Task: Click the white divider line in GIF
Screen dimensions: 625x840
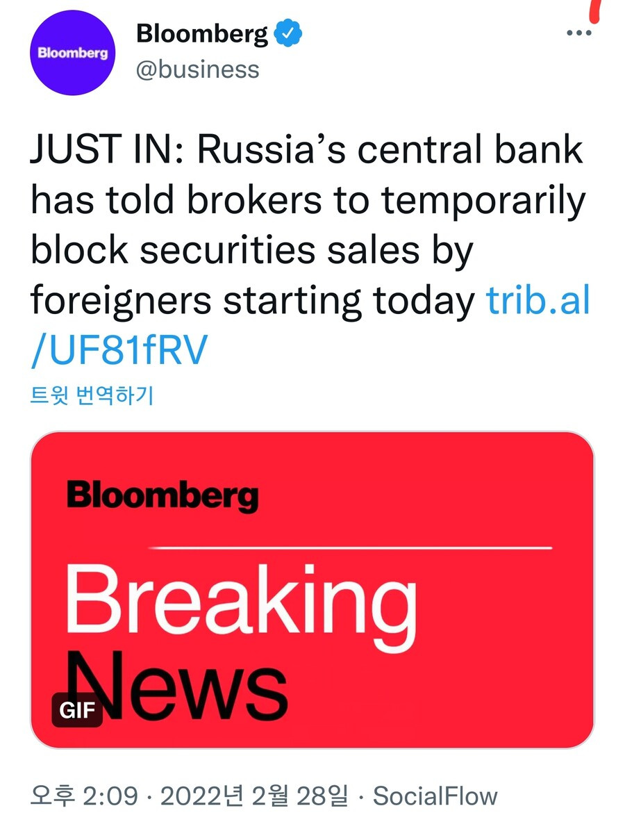Action: [x=351, y=548]
